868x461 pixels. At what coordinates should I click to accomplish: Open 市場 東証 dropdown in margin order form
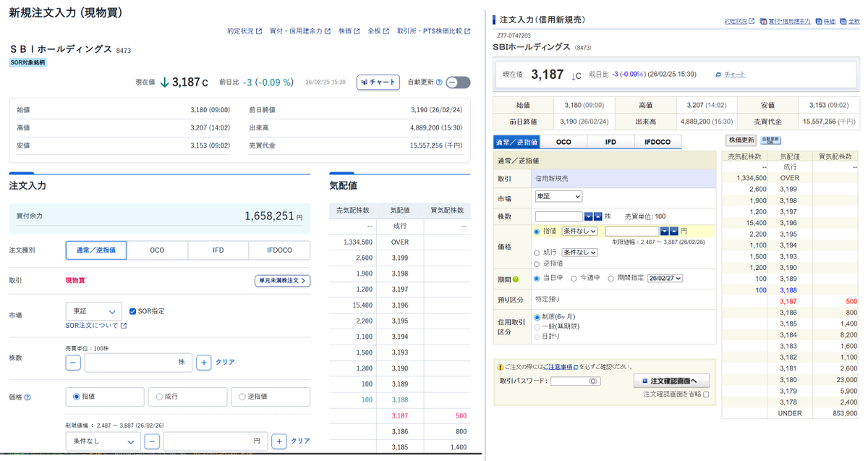coord(558,196)
